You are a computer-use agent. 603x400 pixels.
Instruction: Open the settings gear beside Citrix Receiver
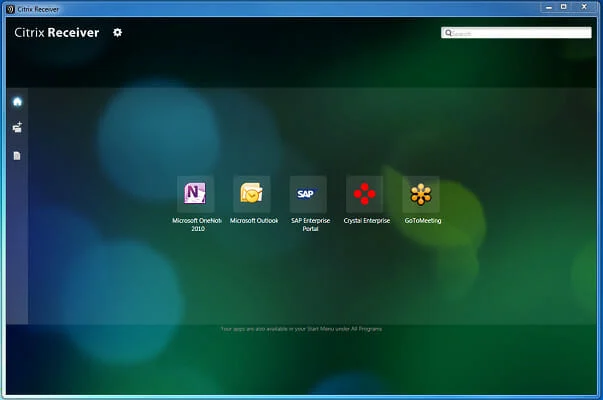click(117, 33)
